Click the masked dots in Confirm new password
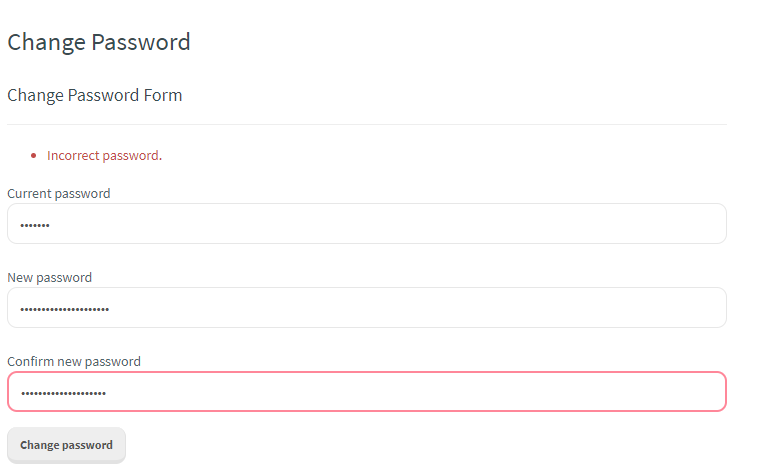Image resolution: width=763 pixels, height=469 pixels. coord(63,393)
